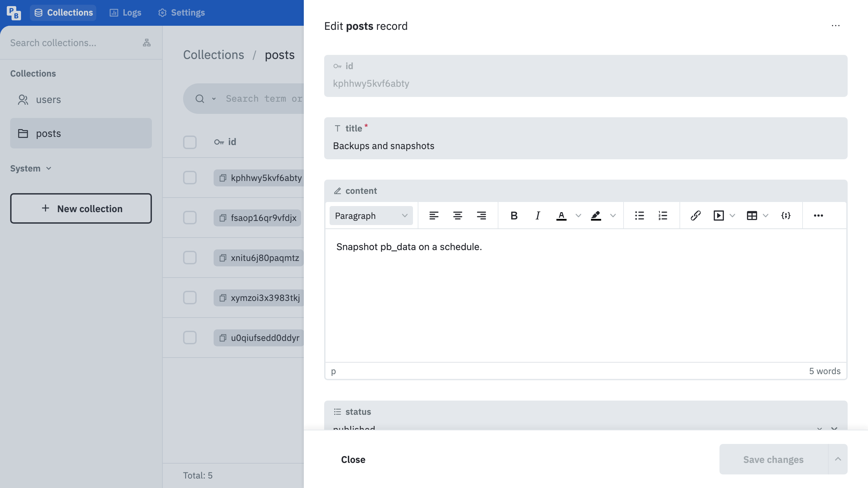
Task: Check the fsaop16qr9vfdjx row checkbox
Action: pos(190,218)
